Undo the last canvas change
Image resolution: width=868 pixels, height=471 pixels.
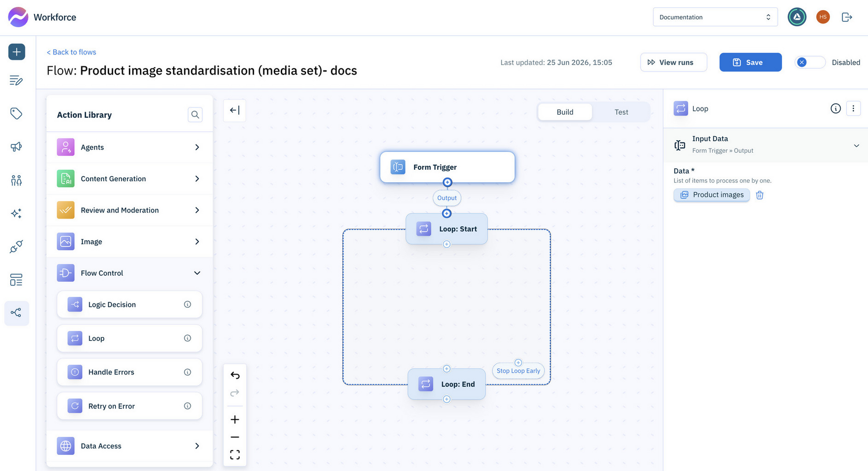pyautogui.click(x=235, y=376)
